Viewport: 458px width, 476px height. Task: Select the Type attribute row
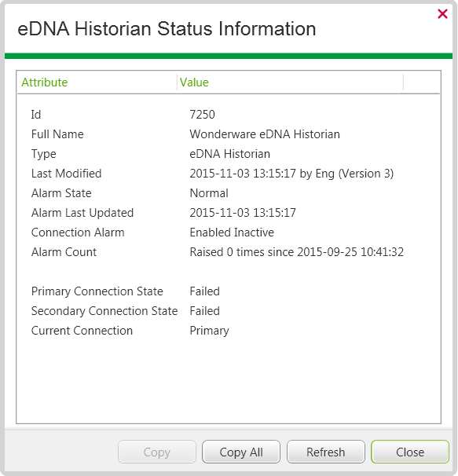click(x=229, y=154)
